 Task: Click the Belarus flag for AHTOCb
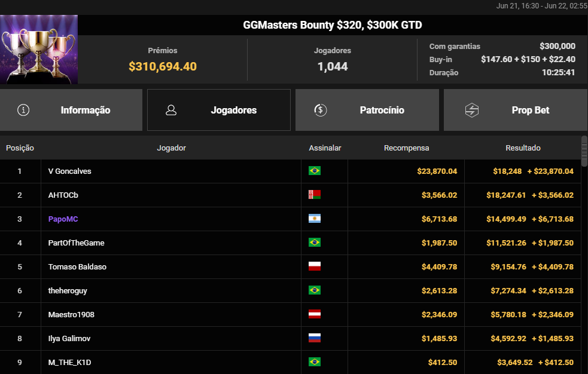(x=314, y=195)
